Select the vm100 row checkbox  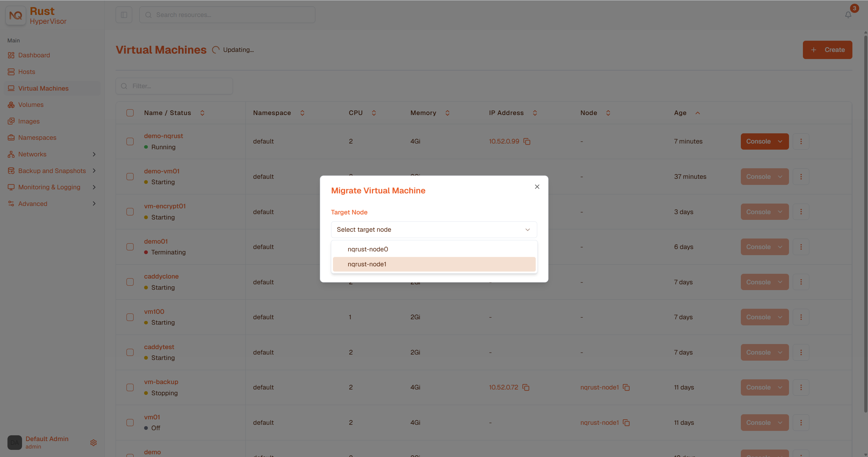[130, 317]
